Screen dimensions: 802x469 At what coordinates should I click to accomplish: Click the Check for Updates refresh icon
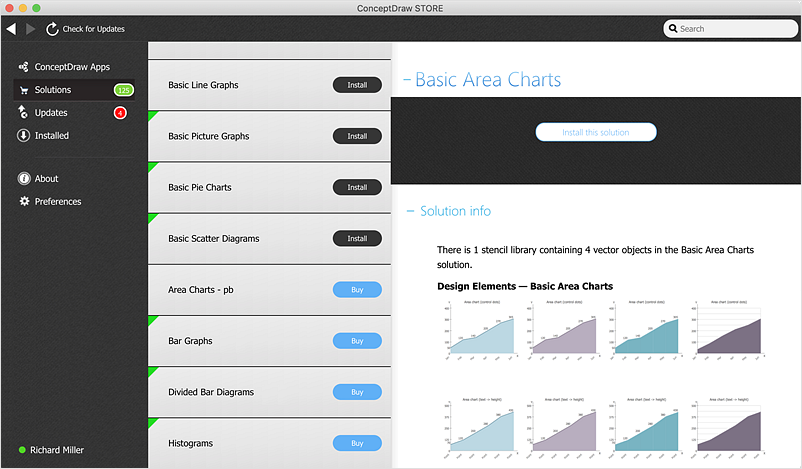[52, 29]
